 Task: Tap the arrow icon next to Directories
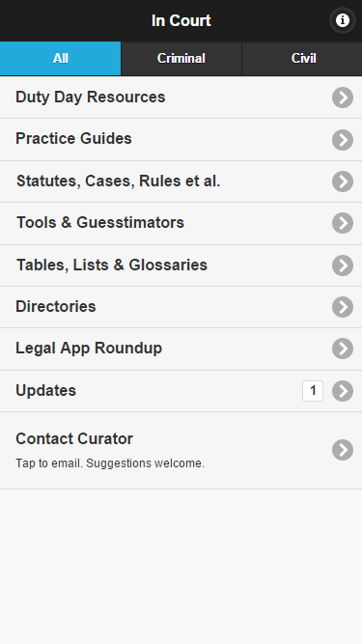343,307
